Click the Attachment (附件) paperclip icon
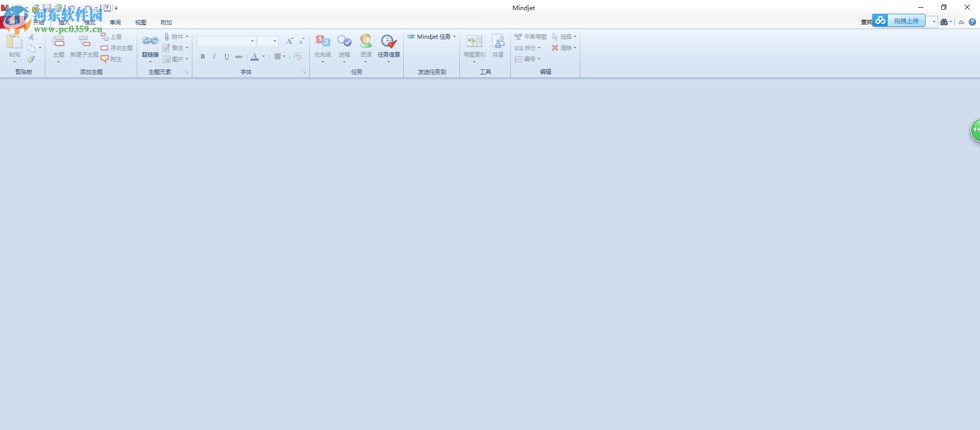The height and width of the screenshot is (430, 980). [x=166, y=37]
